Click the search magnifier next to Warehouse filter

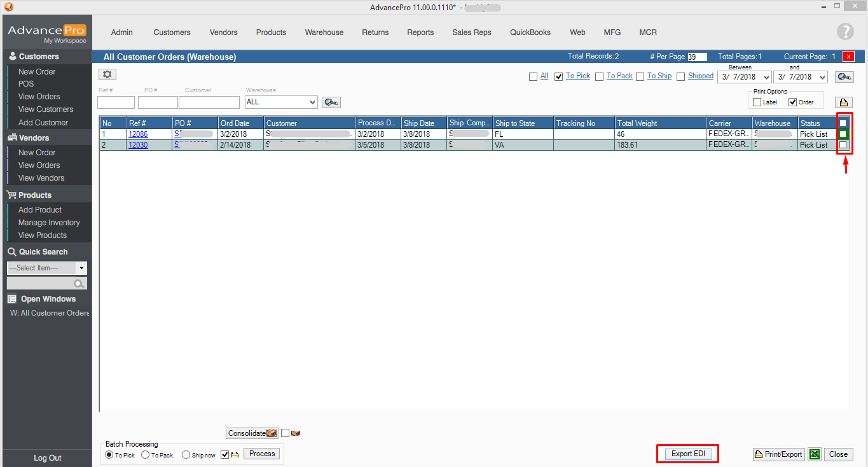pyautogui.click(x=331, y=102)
